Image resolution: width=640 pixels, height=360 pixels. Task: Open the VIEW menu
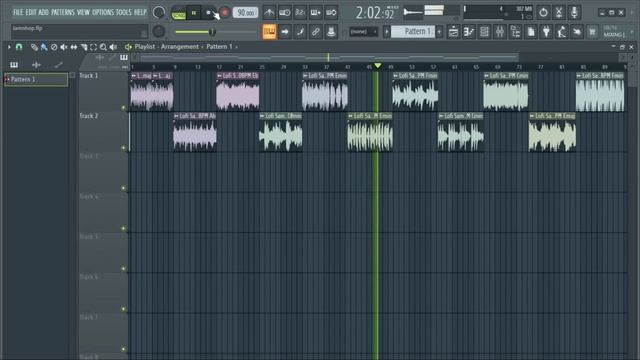click(x=83, y=12)
